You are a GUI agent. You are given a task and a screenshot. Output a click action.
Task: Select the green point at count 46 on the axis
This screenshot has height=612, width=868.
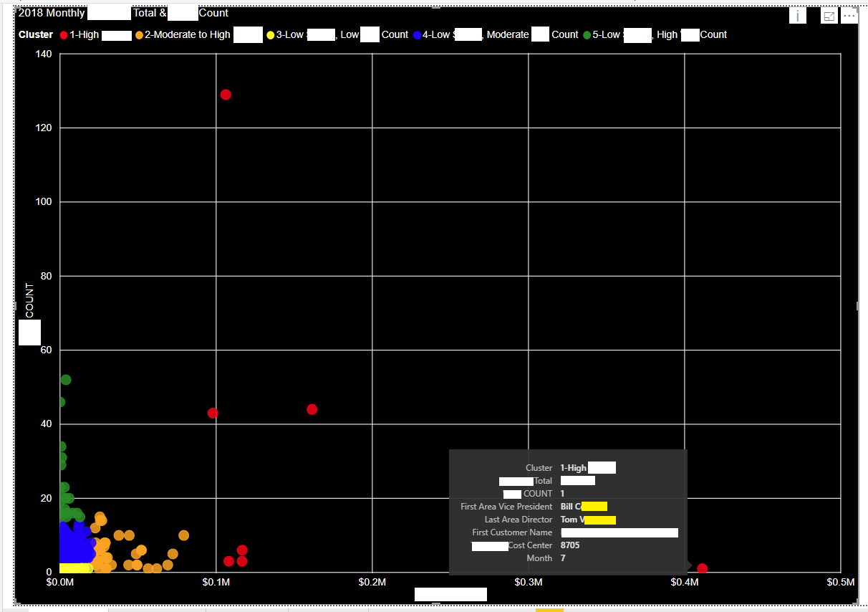[x=60, y=402]
